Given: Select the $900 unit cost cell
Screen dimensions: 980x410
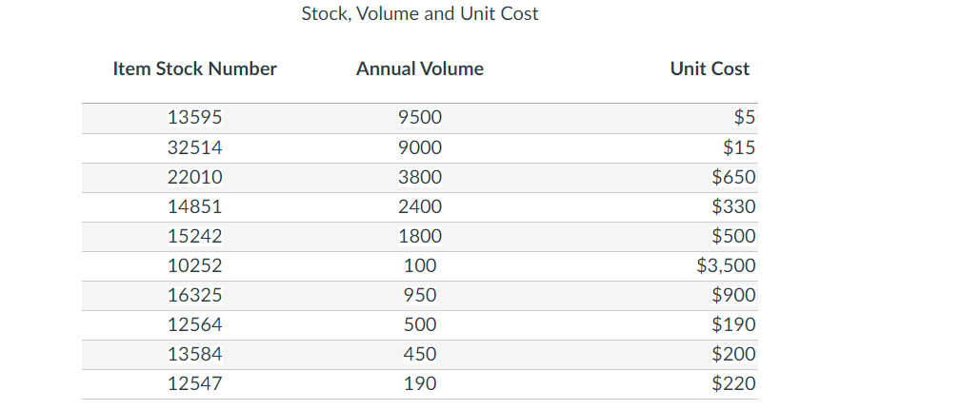Looking at the screenshot, I should pyautogui.click(x=733, y=295).
